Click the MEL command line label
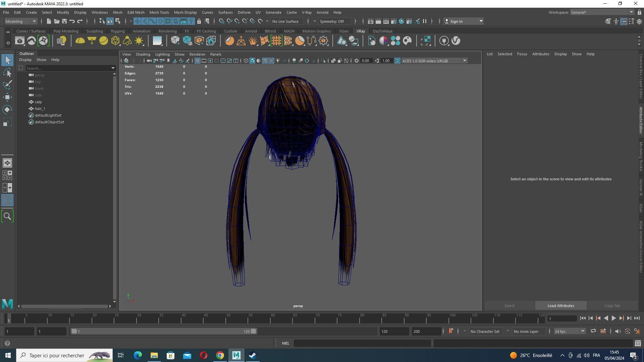 (285, 343)
